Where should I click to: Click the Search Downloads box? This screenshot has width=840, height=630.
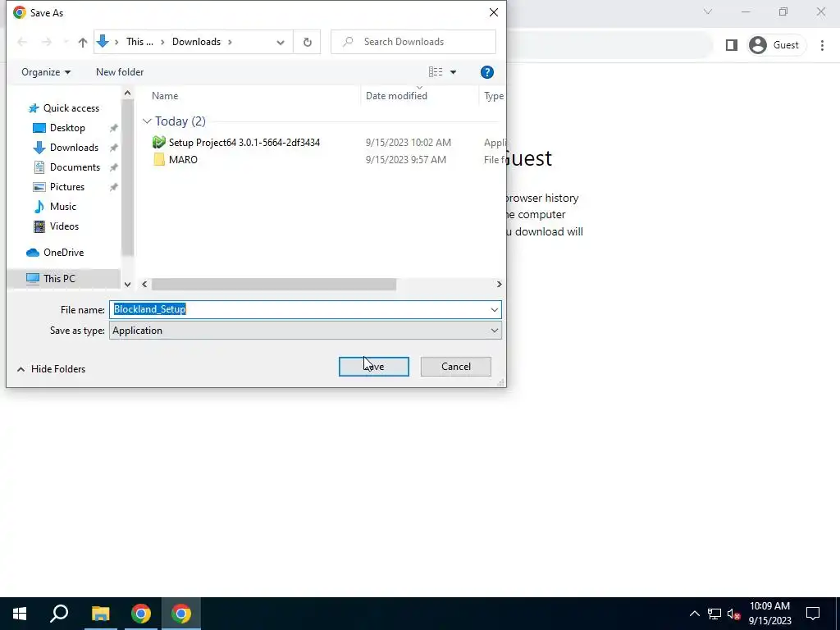[x=413, y=42]
